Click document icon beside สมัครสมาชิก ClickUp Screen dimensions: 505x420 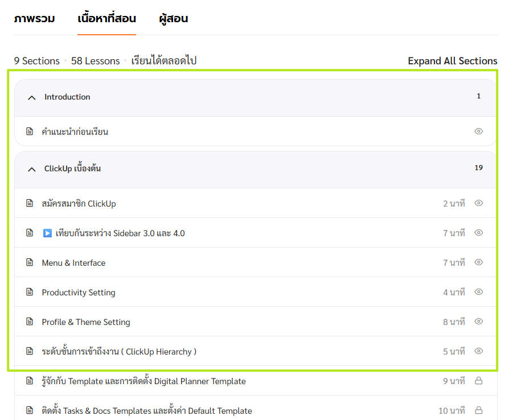(30, 203)
